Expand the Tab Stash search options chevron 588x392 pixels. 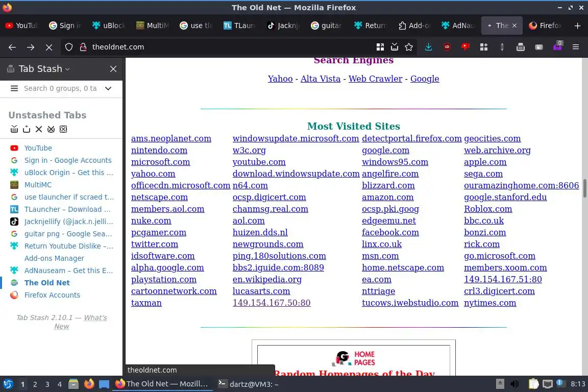tap(108, 88)
